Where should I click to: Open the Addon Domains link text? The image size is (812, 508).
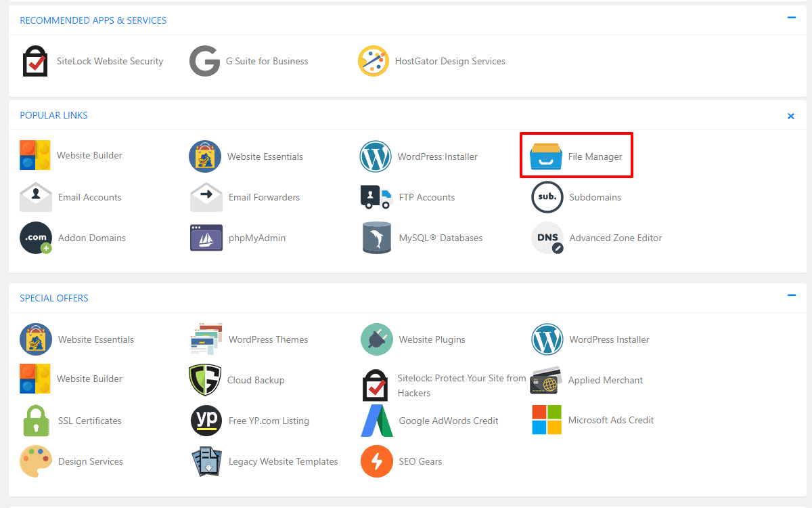tap(92, 238)
